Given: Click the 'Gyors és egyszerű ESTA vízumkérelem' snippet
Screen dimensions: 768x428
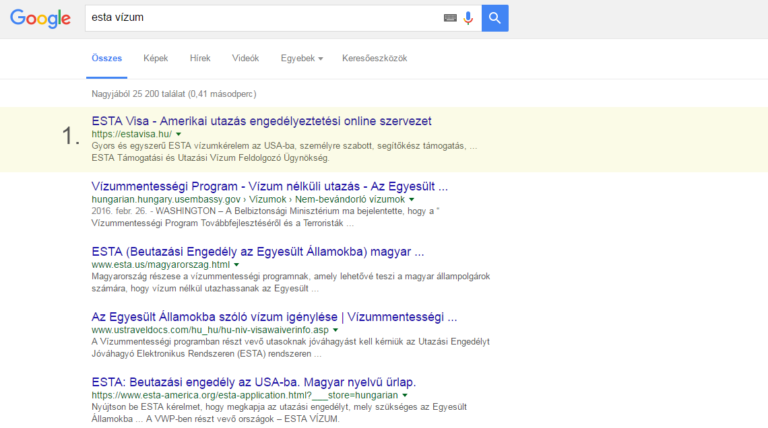Looking at the screenshot, I should [x=284, y=152].
